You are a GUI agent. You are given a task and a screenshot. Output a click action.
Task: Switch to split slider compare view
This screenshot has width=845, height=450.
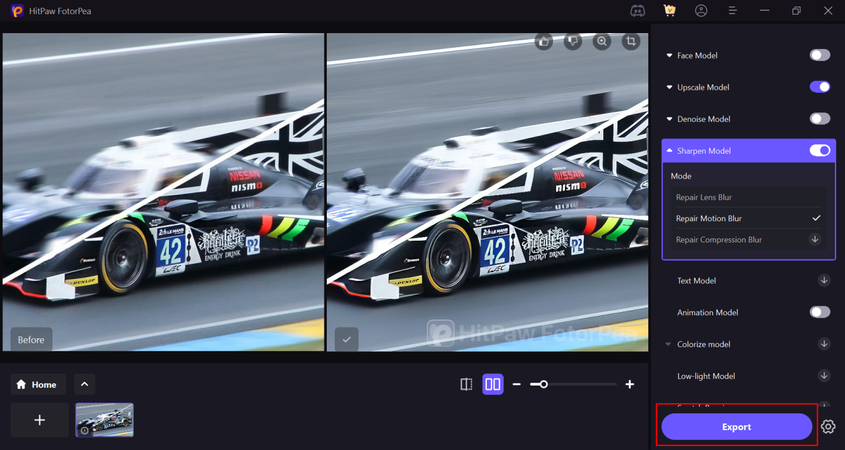466,384
